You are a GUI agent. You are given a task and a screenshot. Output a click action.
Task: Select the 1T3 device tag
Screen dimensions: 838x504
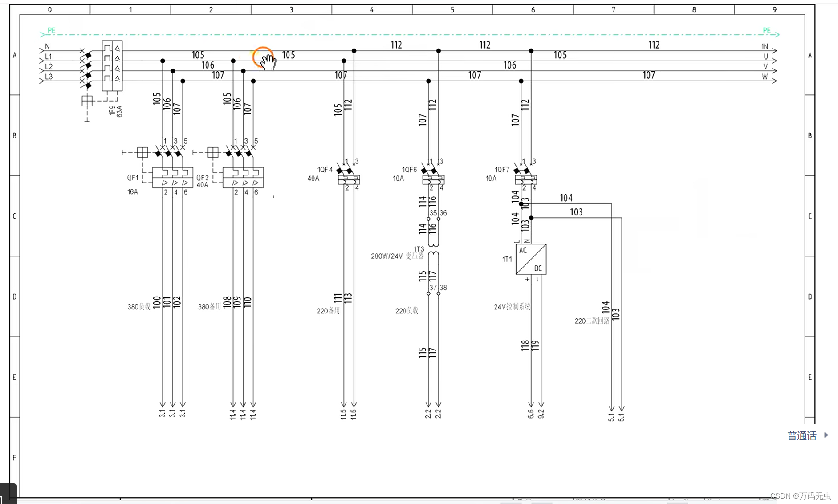pyautogui.click(x=419, y=249)
